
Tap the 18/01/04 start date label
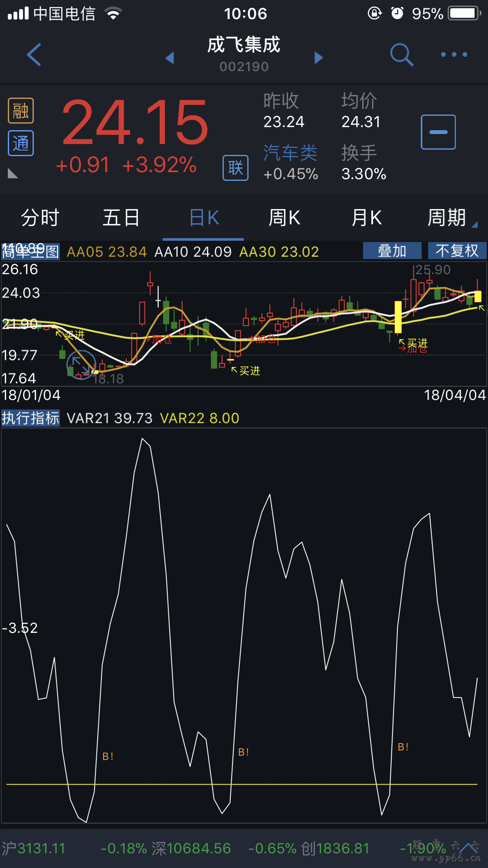(x=31, y=395)
